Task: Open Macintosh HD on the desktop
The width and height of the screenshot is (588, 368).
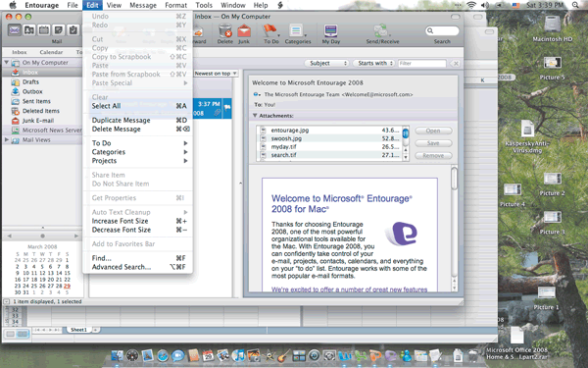Action: pyautogui.click(x=552, y=25)
